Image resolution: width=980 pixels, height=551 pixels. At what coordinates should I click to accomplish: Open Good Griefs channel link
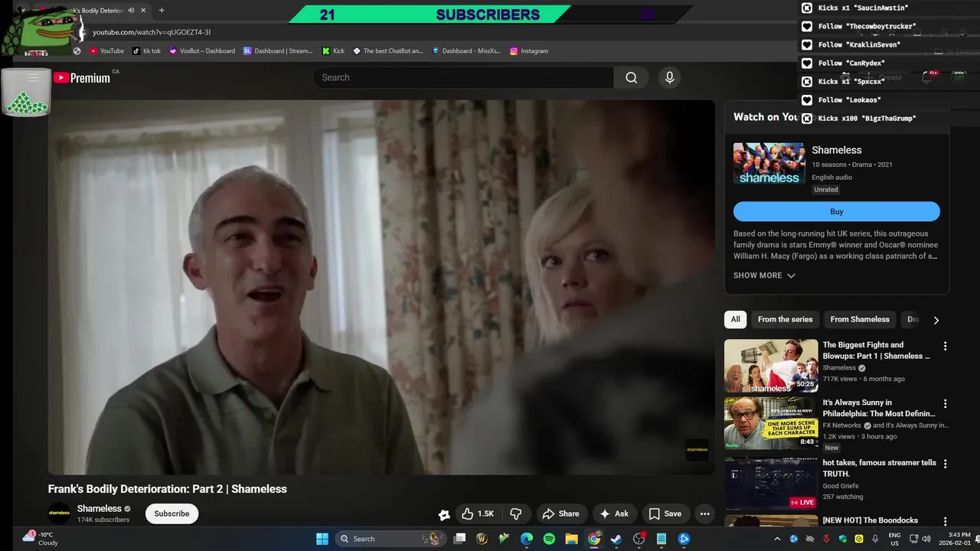pyautogui.click(x=841, y=486)
